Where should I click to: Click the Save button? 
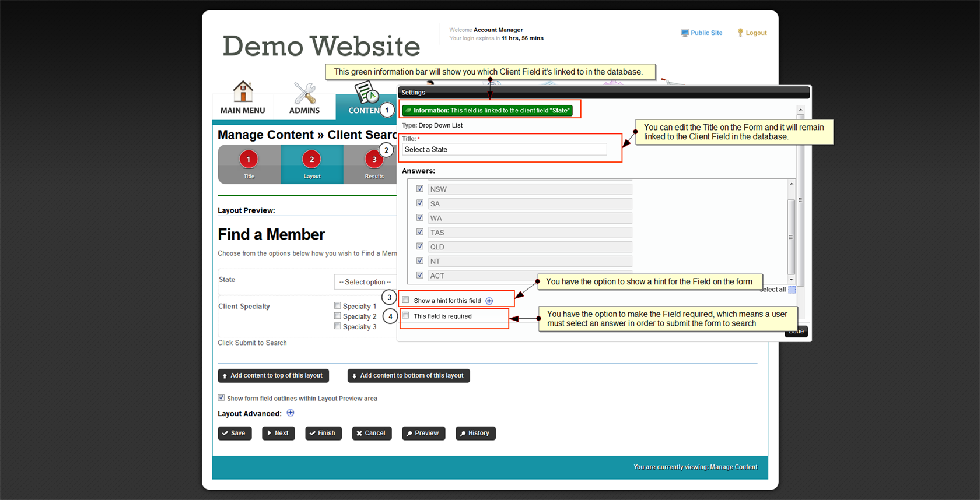(235, 433)
